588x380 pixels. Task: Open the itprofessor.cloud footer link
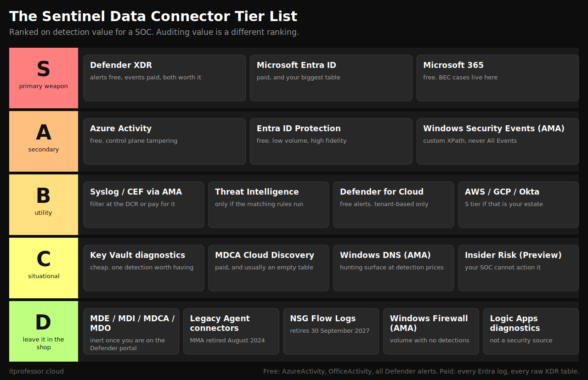tap(36, 371)
